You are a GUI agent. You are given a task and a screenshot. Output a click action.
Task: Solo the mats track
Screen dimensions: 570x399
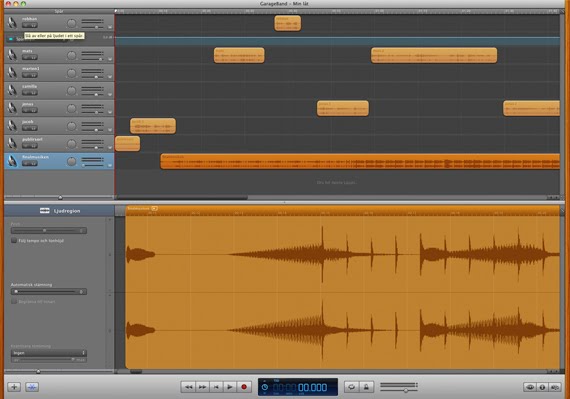click(33, 57)
